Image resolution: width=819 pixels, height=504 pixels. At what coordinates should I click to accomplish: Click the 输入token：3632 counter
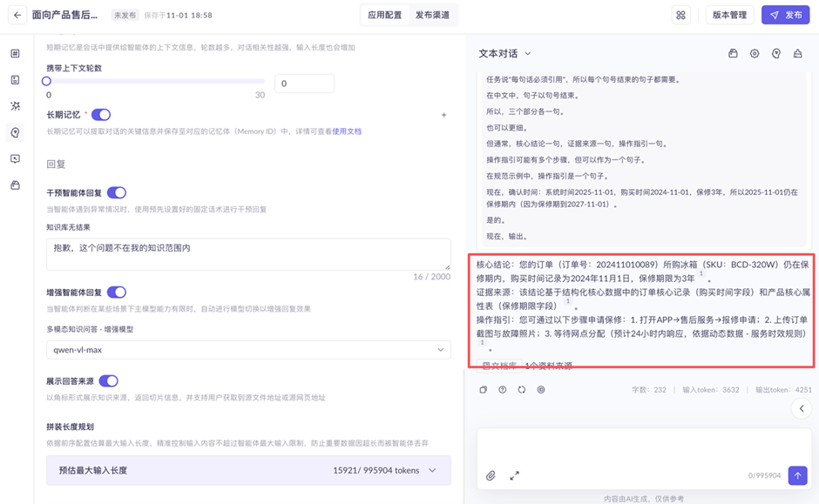[711, 390]
